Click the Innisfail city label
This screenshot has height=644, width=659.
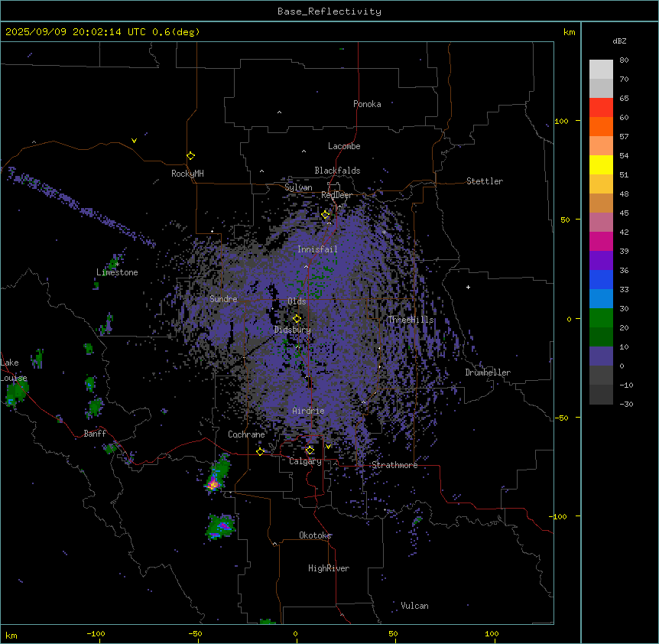pyautogui.click(x=317, y=249)
